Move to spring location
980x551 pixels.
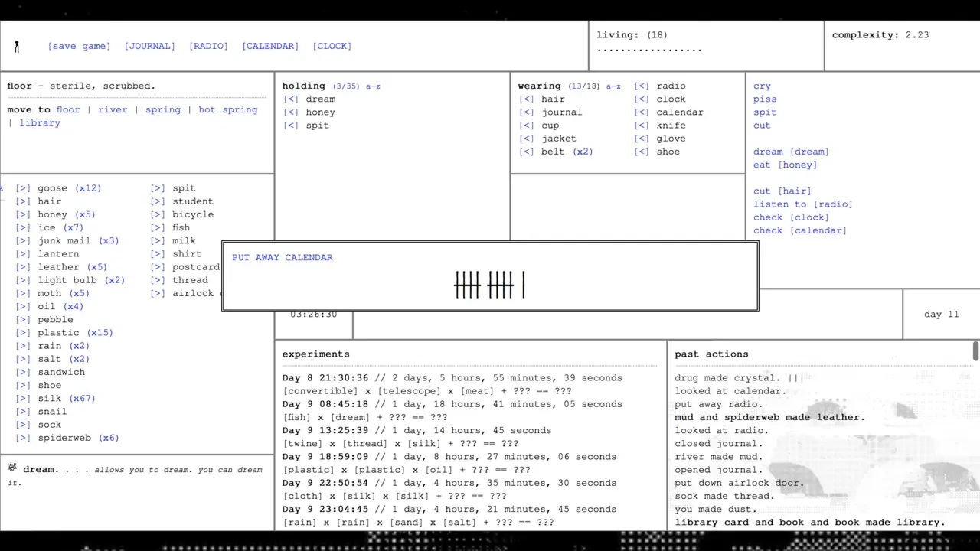[163, 109]
